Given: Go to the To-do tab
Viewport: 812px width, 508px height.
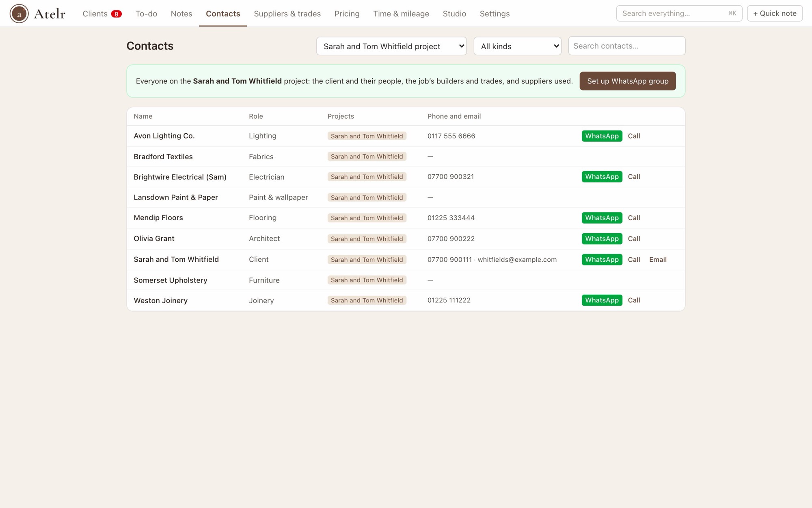Looking at the screenshot, I should pyautogui.click(x=146, y=13).
